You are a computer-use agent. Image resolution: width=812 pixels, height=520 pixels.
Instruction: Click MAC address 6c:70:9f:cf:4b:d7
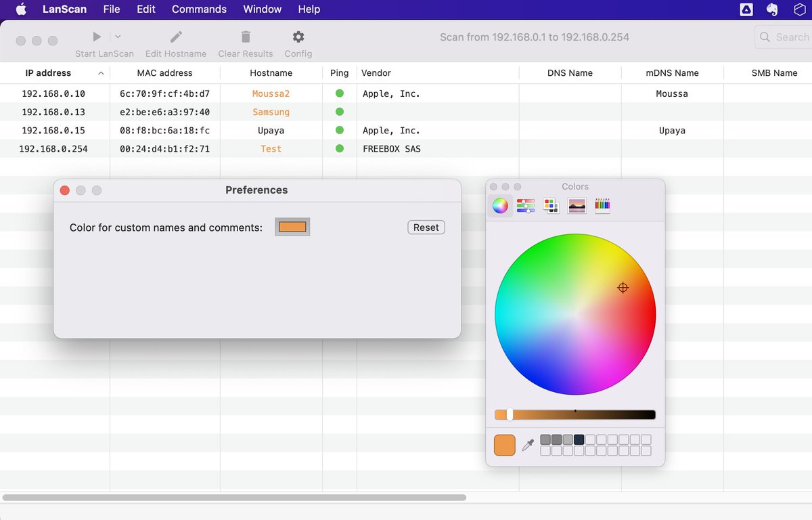[164, 93]
